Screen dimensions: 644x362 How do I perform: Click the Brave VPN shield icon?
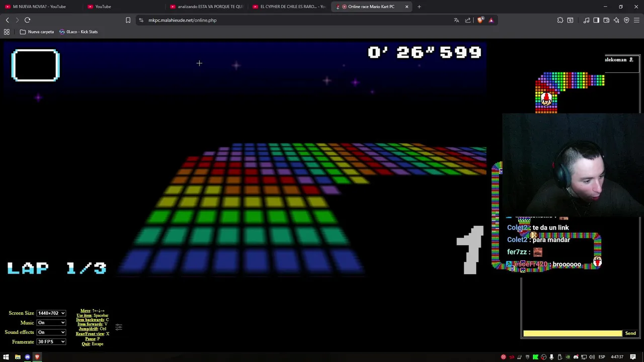626,20
